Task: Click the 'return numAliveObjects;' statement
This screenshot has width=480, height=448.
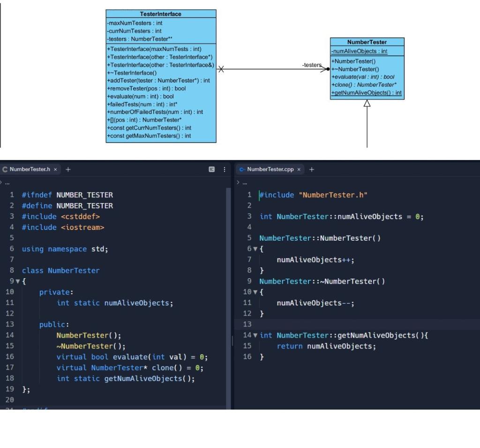Action: (x=326, y=346)
